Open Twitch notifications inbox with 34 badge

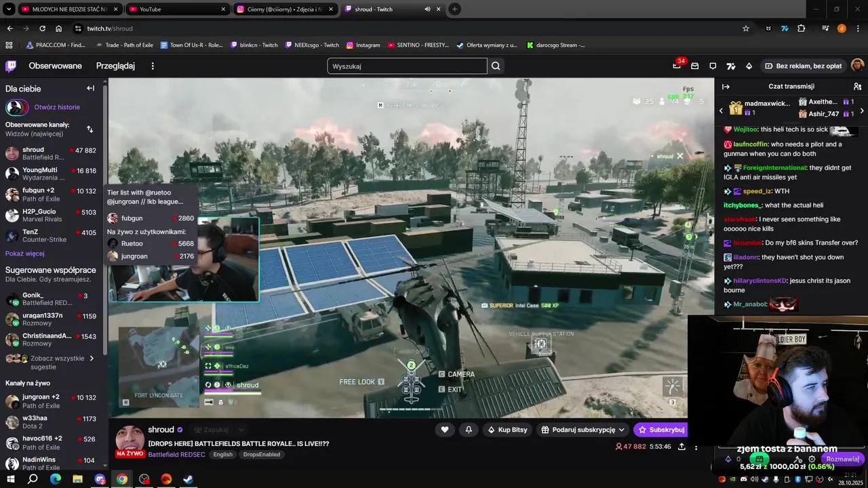[x=677, y=65]
